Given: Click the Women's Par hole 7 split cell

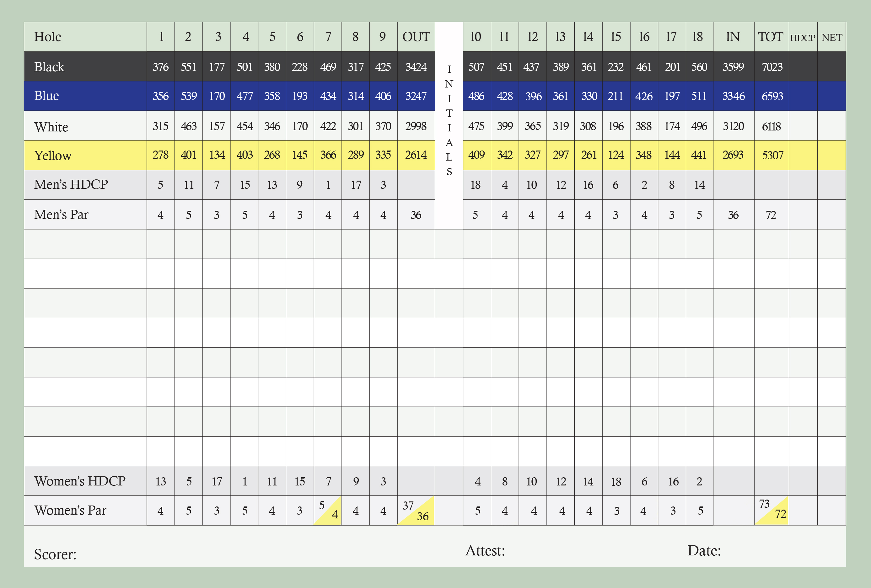Looking at the screenshot, I should [x=328, y=511].
